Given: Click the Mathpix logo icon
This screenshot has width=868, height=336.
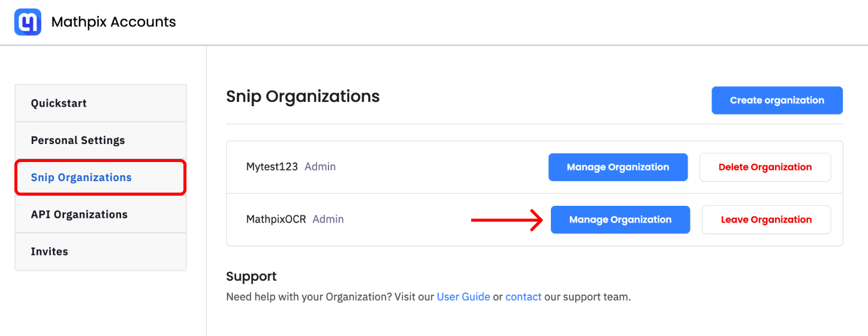Looking at the screenshot, I should tap(28, 22).
